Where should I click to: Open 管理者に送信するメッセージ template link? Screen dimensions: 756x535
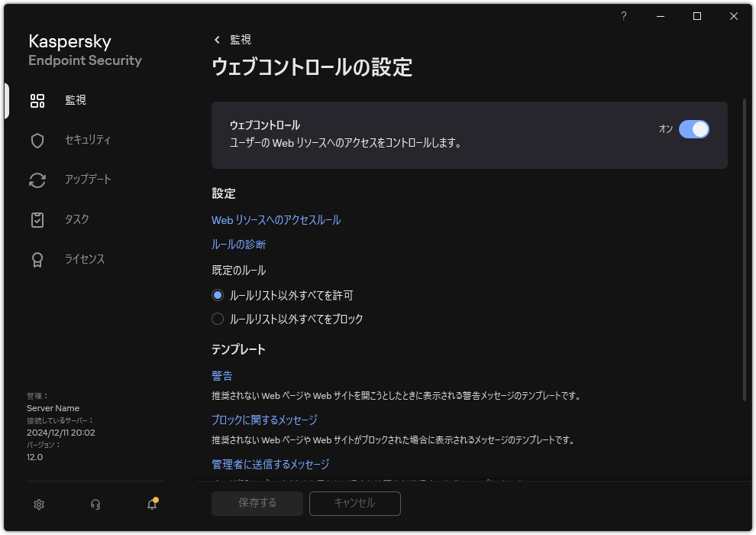click(270, 465)
